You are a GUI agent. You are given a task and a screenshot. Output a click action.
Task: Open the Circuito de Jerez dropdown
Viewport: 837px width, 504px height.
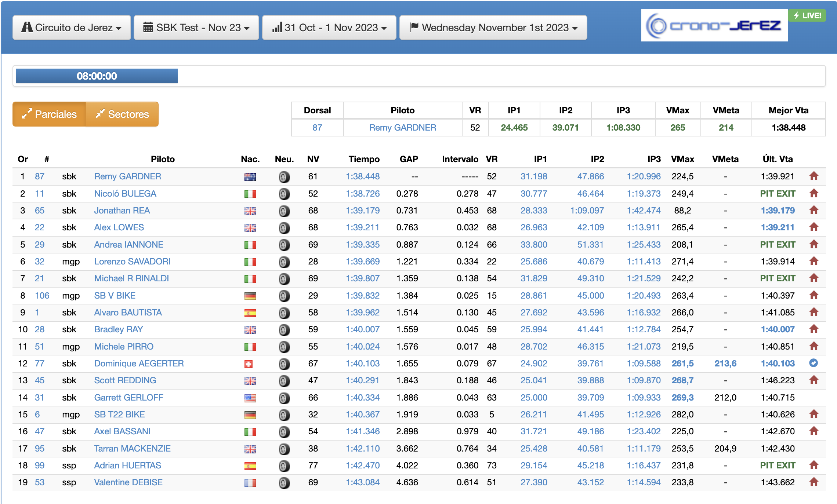(72, 28)
